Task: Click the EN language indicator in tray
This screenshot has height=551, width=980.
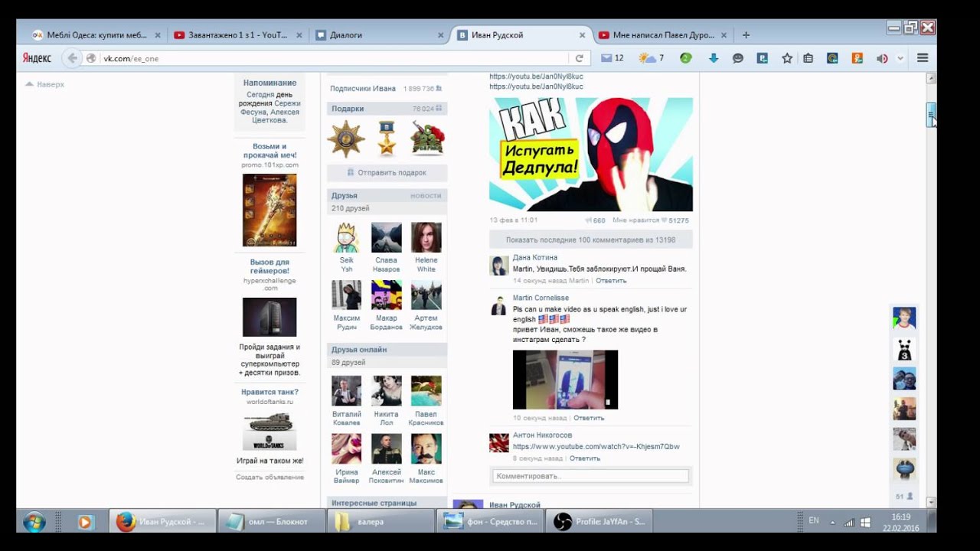Action: [814, 521]
